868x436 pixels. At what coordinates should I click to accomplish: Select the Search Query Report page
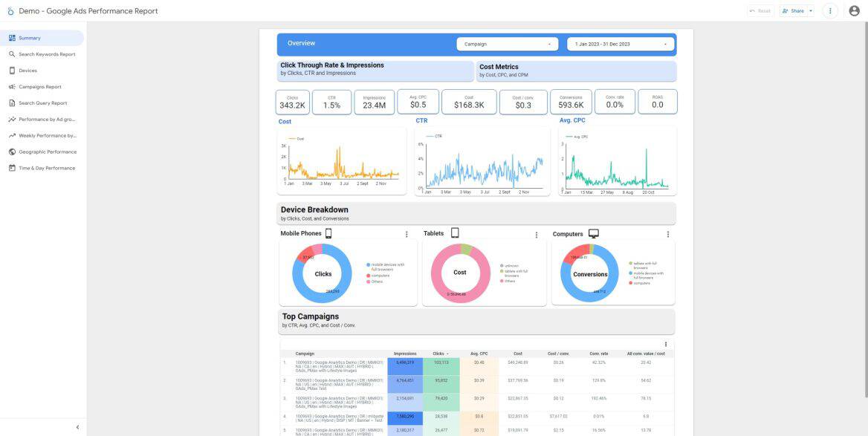coord(41,102)
